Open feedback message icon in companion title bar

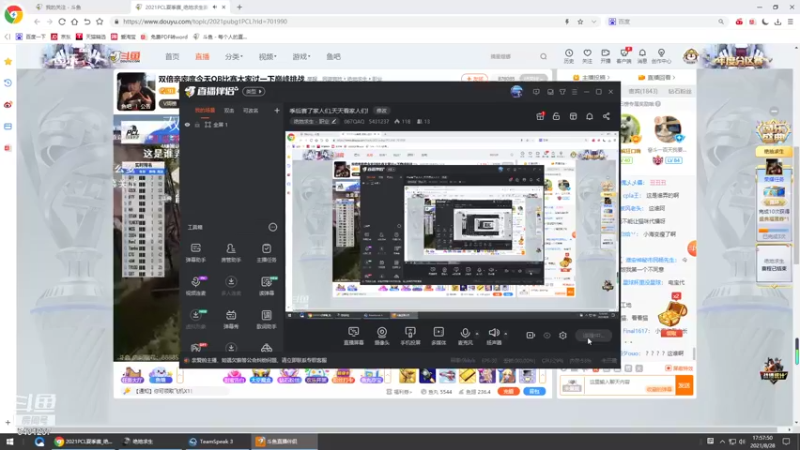click(536, 92)
